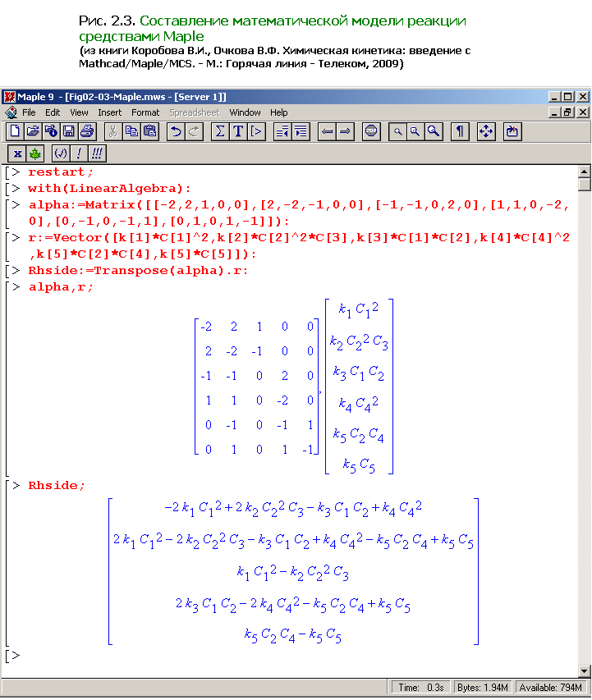Open the View menu
Viewport: 592px width, 700px height.
point(79,112)
